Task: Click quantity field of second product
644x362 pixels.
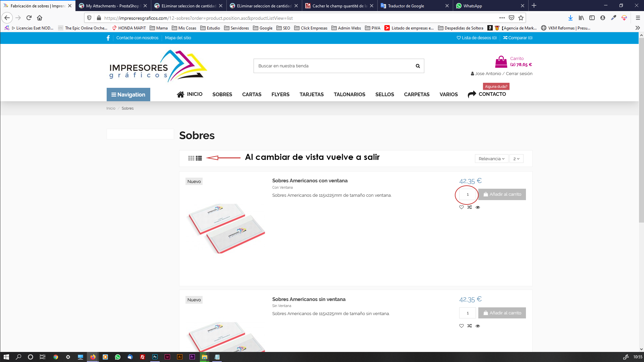Action: pyautogui.click(x=467, y=313)
